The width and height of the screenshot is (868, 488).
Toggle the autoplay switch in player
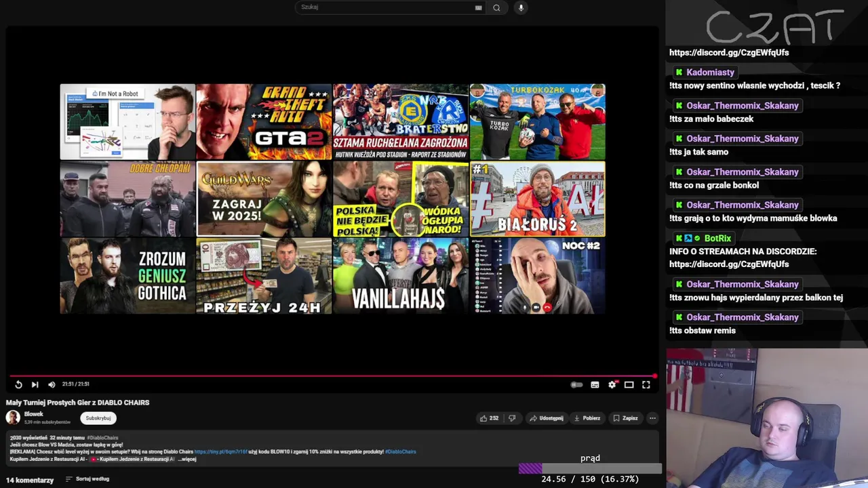(576, 385)
